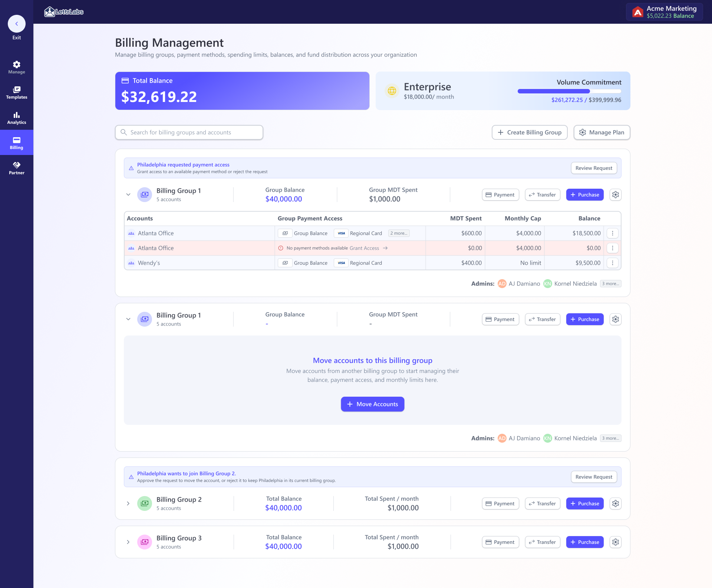Click Purchase for Billing Group 2

click(585, 503)
